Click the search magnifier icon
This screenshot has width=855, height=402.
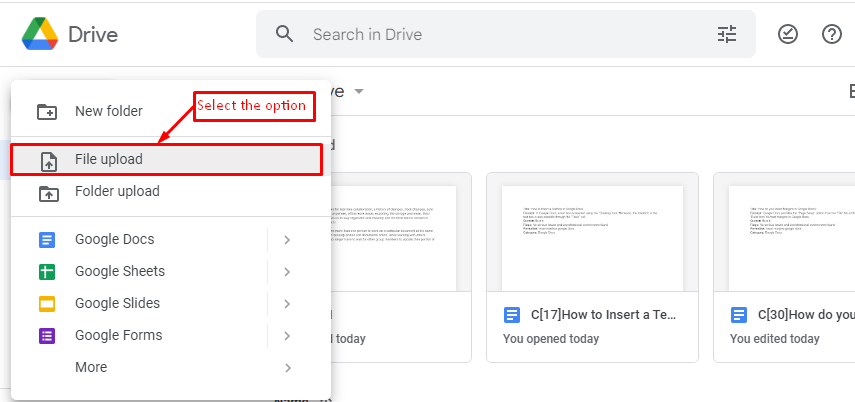pyautogui.click(x=285, y=34)
